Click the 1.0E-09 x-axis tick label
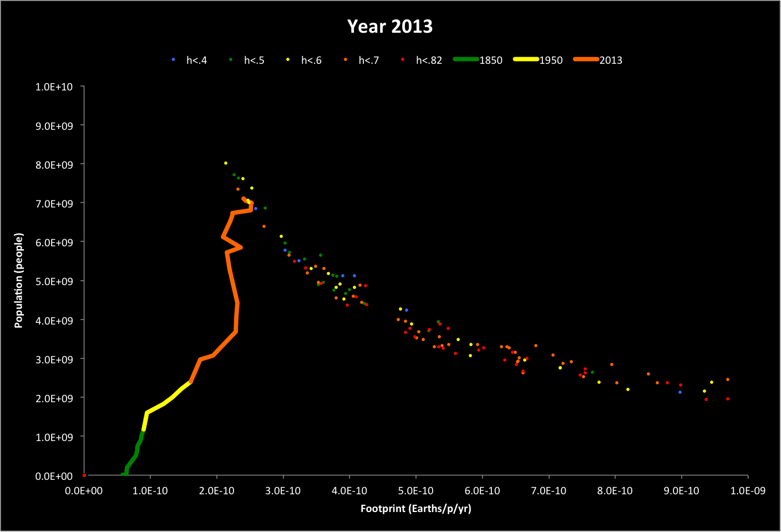This screenshot has width=781, height=532. pos(747,491)
